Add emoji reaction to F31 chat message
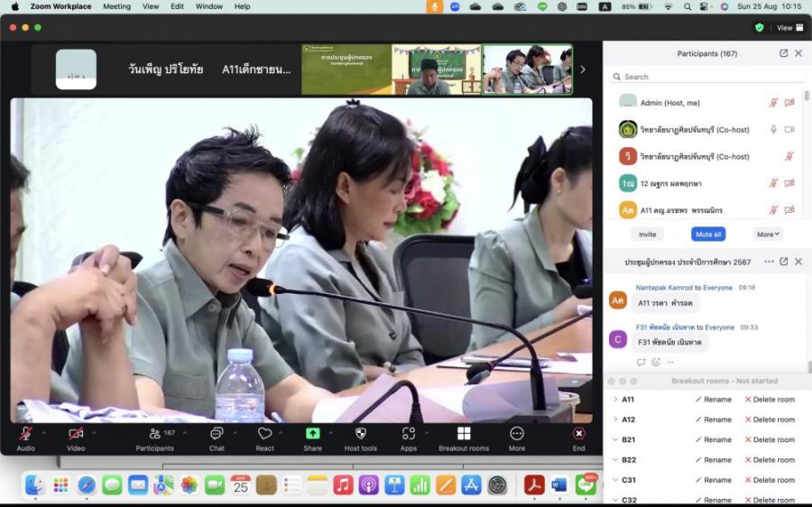 point(656,362)
